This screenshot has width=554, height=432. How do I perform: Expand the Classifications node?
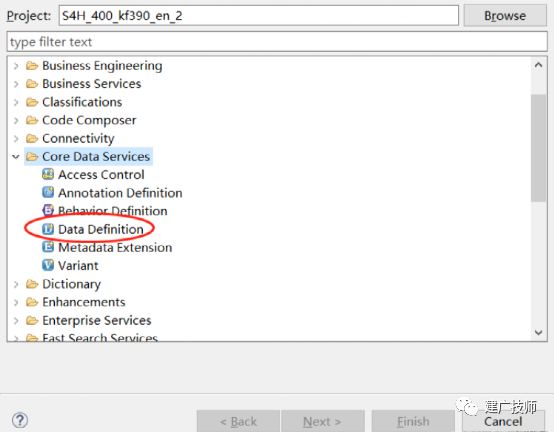tap(16, 102)
